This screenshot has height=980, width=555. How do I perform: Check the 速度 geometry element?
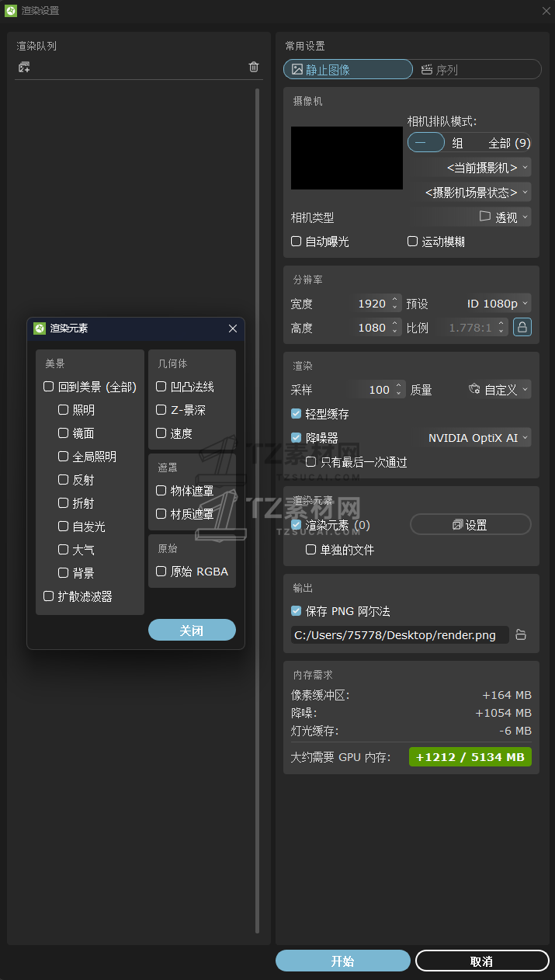[161, 433]
